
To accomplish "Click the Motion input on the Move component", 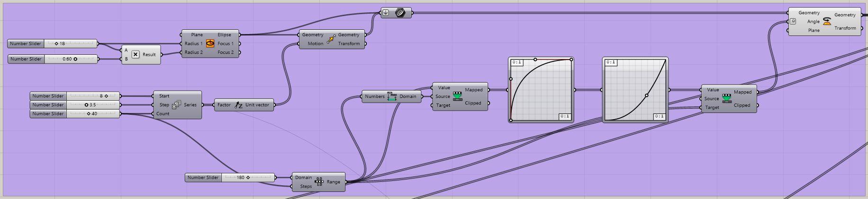I will [x=316, y=43].
